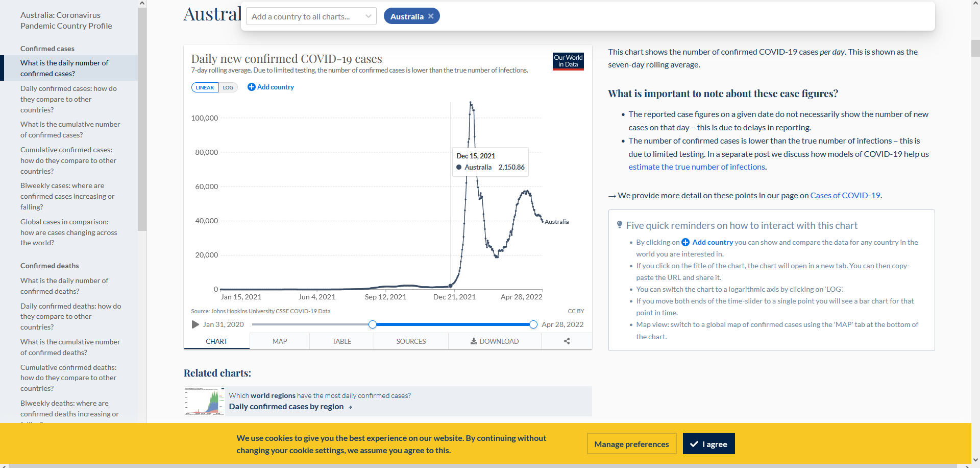The height and width of the screenshot is (468, 980).
Task: Open estimate the true number of infections link
Action: (697, 167)
